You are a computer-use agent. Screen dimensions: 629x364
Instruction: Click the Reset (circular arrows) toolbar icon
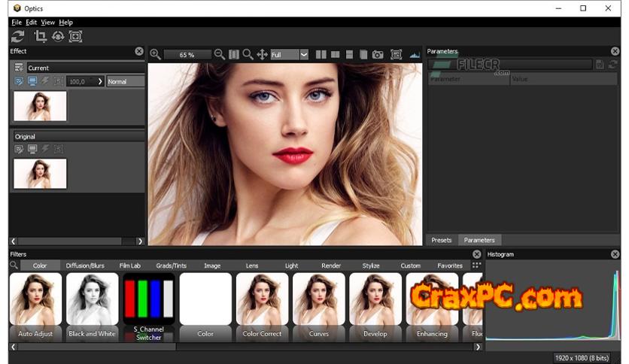pyautogui.click(x=17, y=36)
